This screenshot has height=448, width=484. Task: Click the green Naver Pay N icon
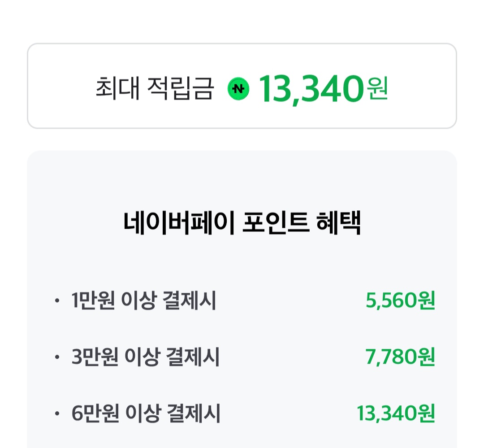tap(239, 88)
